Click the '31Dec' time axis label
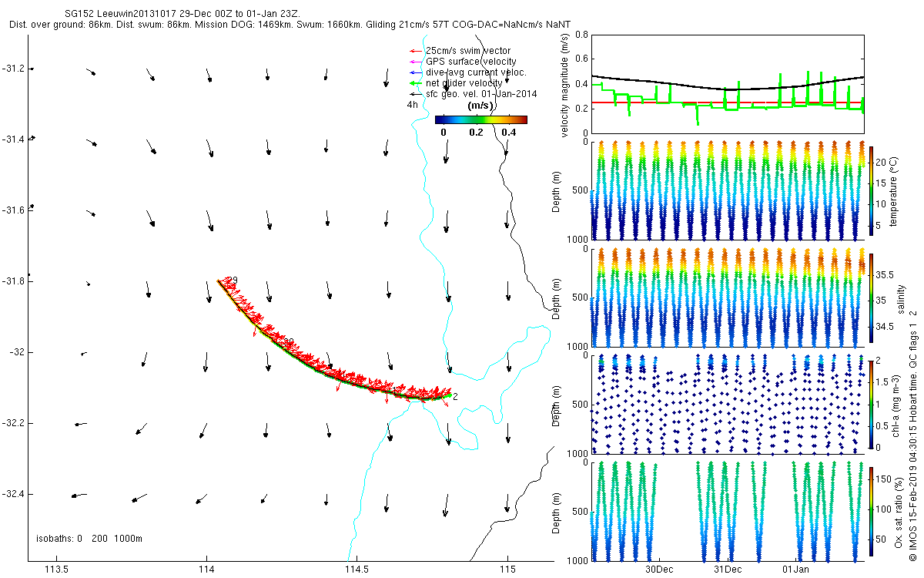924x578 pixels. pyautogui.click(x=728, y=570)
